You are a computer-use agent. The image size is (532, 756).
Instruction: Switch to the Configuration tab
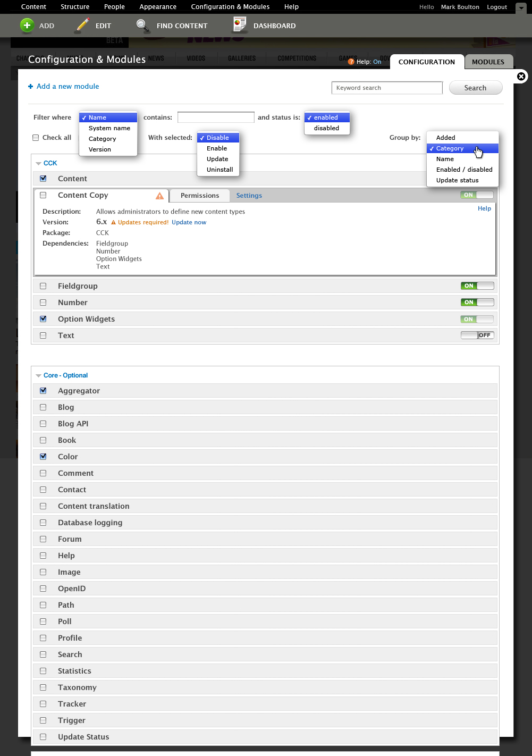427,62
